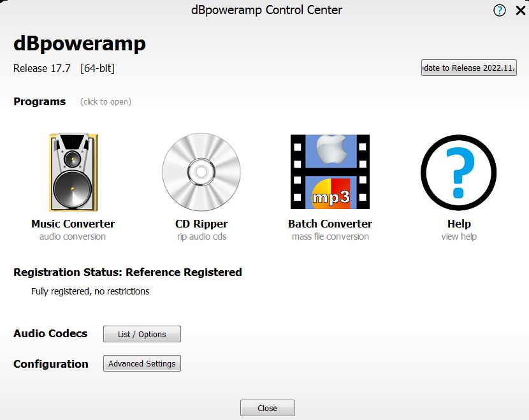Click the Help label under question mark
The height and width of the screenshot is (420, 529).
click(x=459, y=224)
